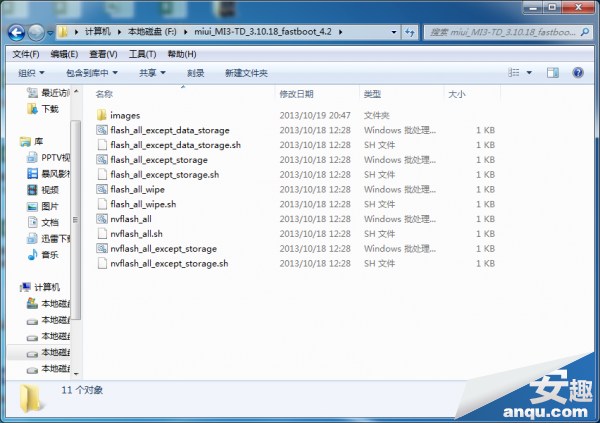This screenshot has width=600, height=423.
Task: Expand the 组织 dropdown menu
Action: click(x=31, y=73)
